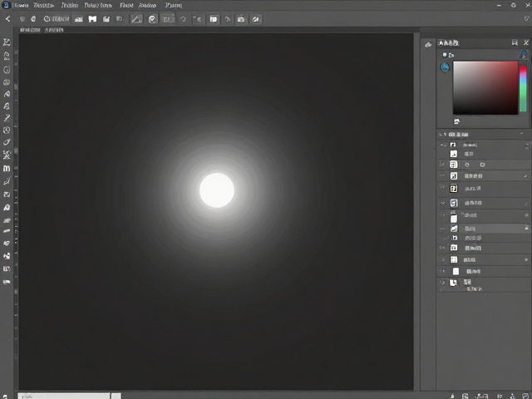The image size is (532, 399).
Task: Click the boxed text button in the top toolbar
Action: tap(167, 19)
